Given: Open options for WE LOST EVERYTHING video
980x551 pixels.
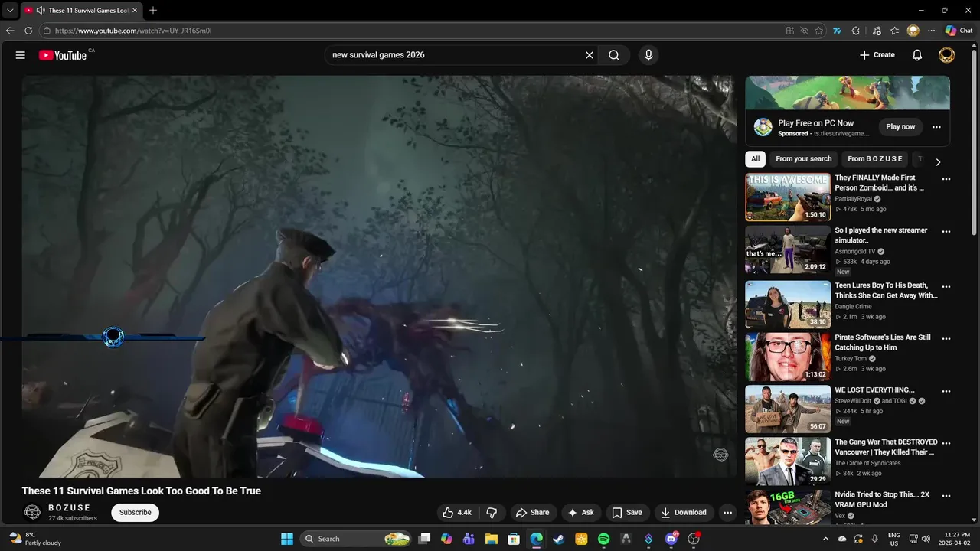Looking at the screenshot, I should 946,391.
